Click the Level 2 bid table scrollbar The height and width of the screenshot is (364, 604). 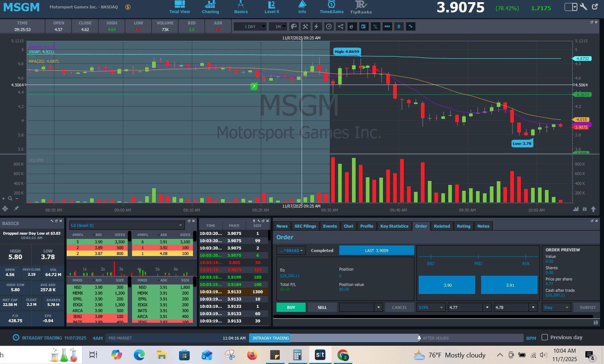pyautogui.click(x=129, y=237)
